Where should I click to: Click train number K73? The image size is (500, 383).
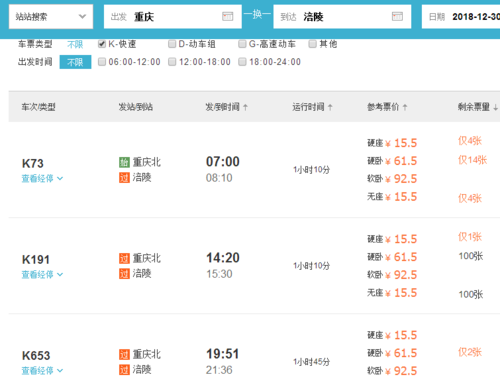(x=33, y=163)
